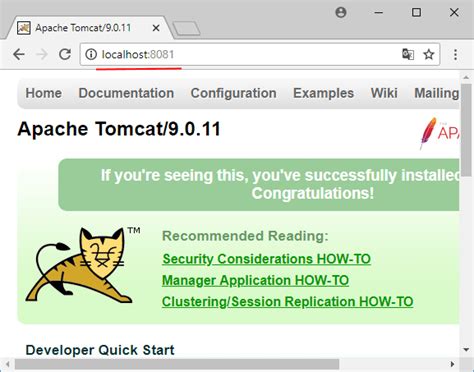Open a new tab
The width and height of the screenshot is (474, 372).
coord(186,29)
